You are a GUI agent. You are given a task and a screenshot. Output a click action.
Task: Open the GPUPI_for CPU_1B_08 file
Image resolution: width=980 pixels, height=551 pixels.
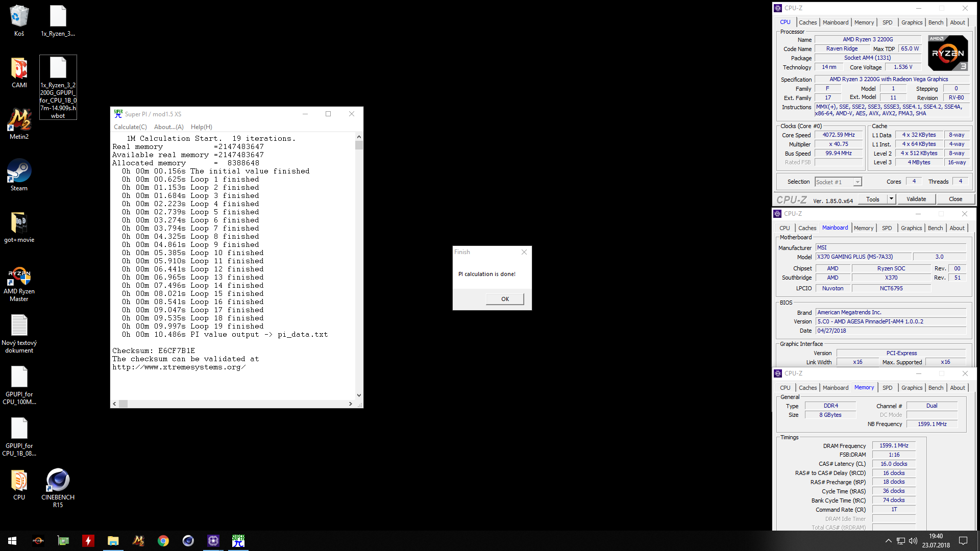pyautogui.click(x=19, y=437)
